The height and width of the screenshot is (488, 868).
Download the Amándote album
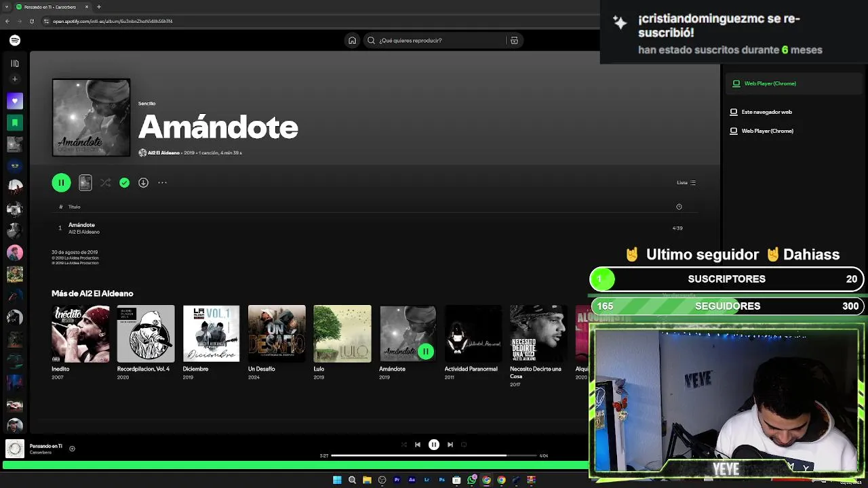coord(143,182)
